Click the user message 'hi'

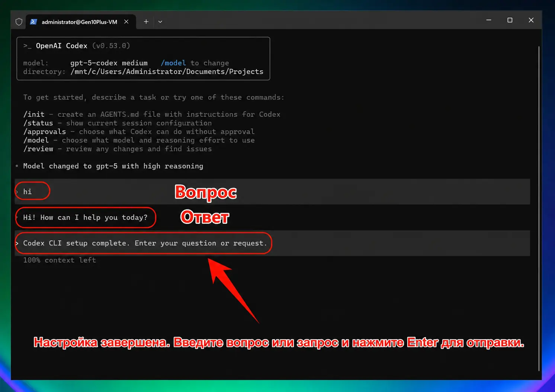[x=28, y=192]
